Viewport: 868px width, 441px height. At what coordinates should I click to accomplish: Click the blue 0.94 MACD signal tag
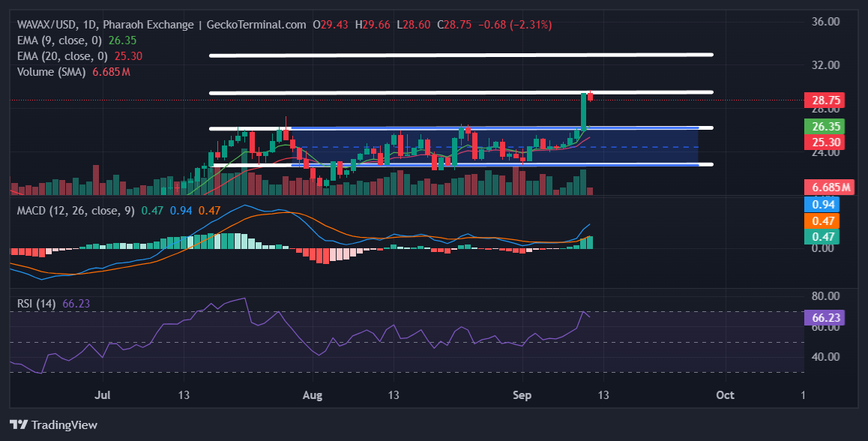822,204
